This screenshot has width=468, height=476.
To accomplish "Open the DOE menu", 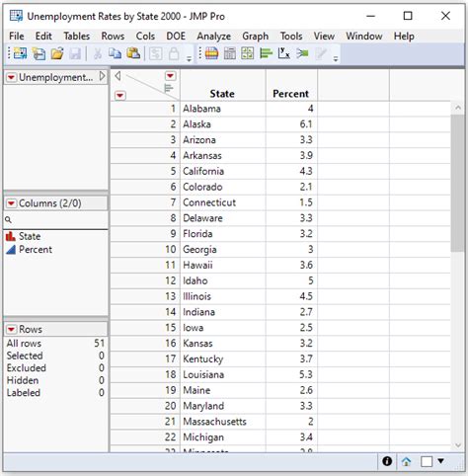I will tap(176, 36).
